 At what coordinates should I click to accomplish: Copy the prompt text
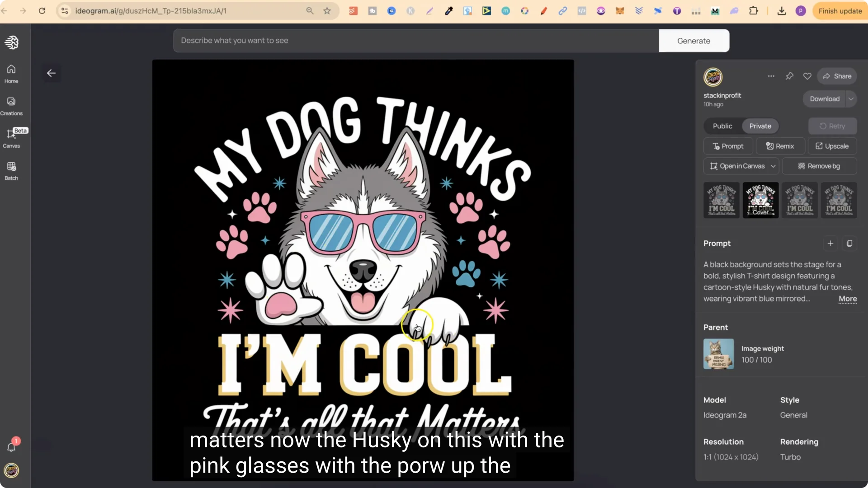849,244
